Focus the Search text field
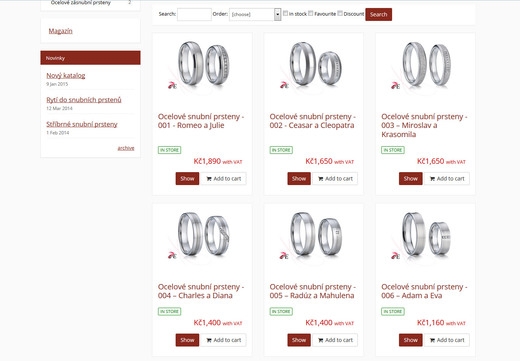 pos(194,14)
